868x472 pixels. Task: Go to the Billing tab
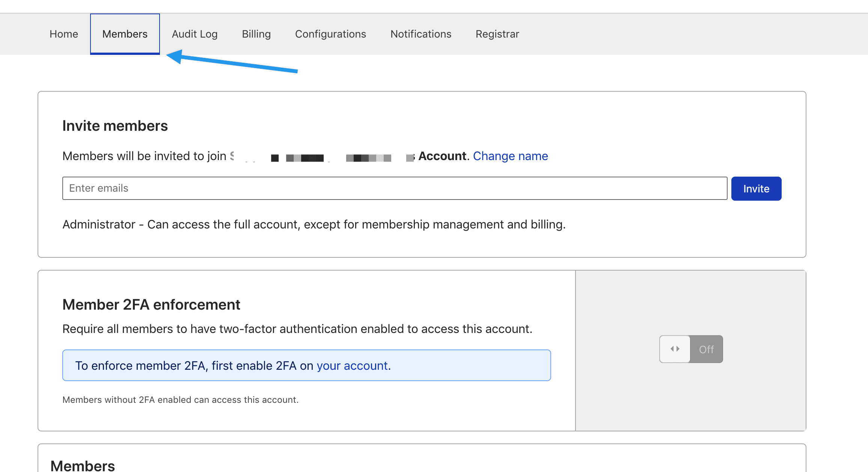[256, 34]
